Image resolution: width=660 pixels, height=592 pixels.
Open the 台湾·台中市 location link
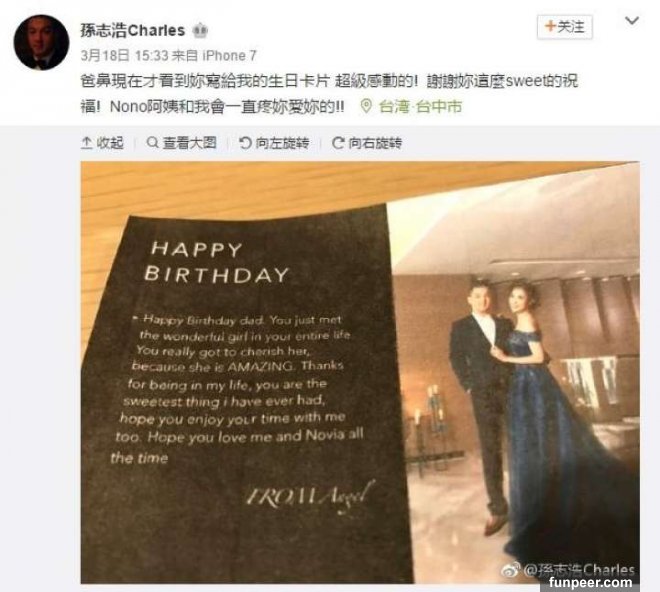(420, 107)
